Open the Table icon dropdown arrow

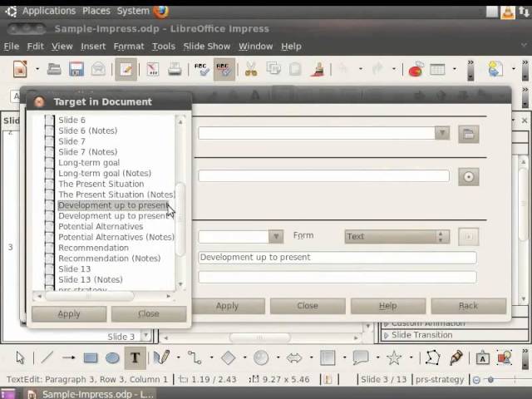(455, 69)
